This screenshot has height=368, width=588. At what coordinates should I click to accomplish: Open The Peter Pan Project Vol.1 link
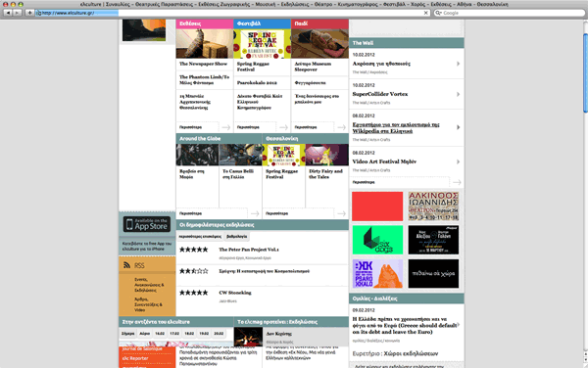(x=249, y=250)
